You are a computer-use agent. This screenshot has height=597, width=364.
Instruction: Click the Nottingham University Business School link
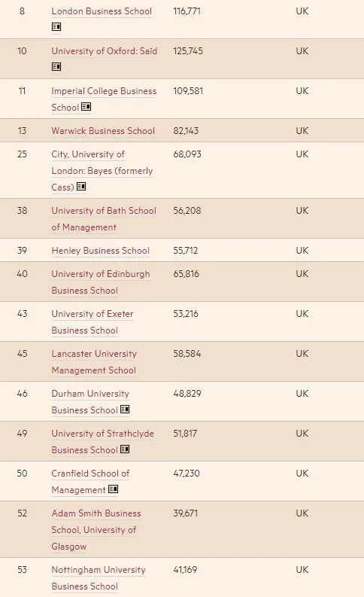(99, 578)
